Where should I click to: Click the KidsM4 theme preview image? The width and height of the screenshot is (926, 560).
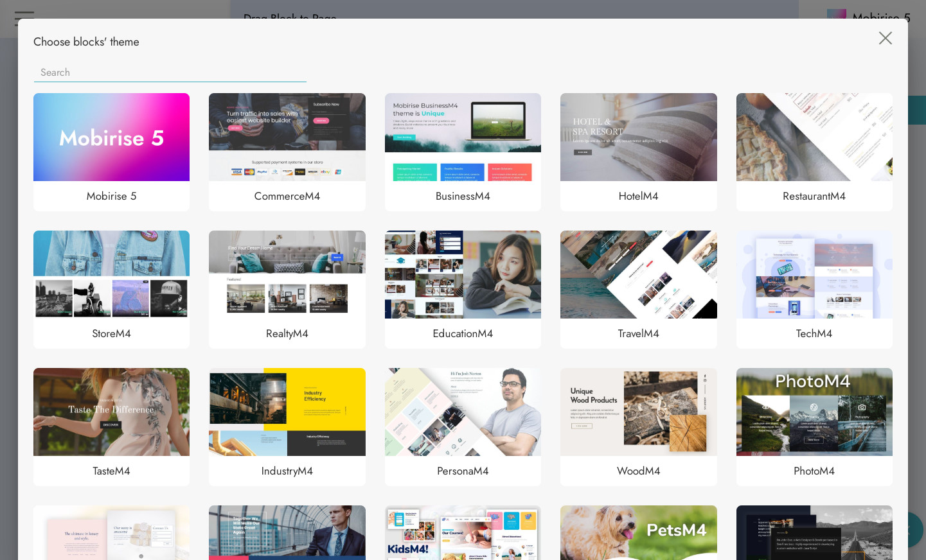point(463,533)
